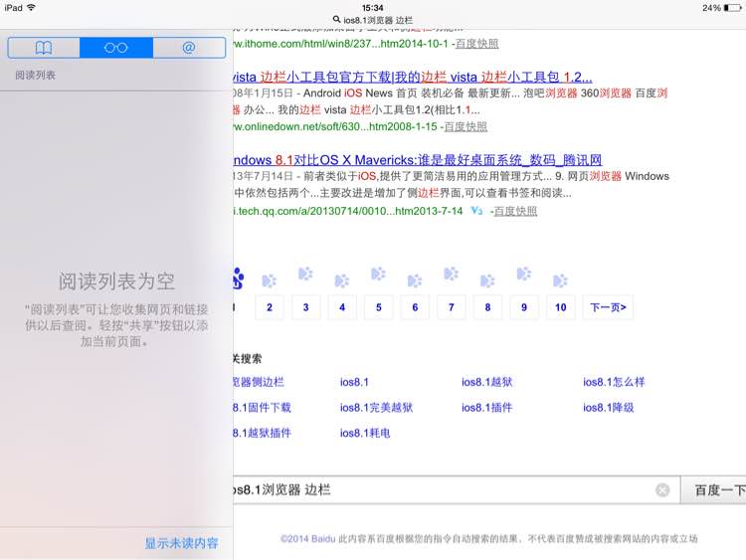Click the Baidu paw icon above page 7
746x560 pixels.
[x=451, y=274]
